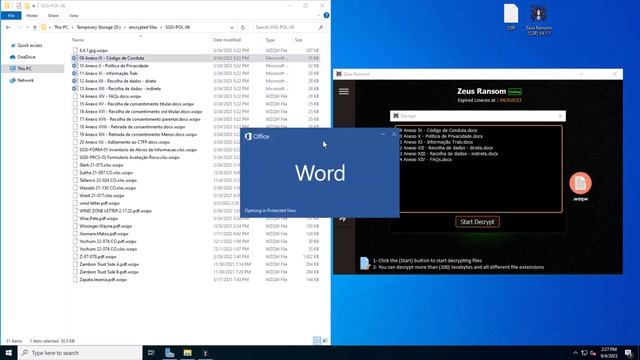
Task: Minimize the Word splash screen
Action: click(383, 134)
